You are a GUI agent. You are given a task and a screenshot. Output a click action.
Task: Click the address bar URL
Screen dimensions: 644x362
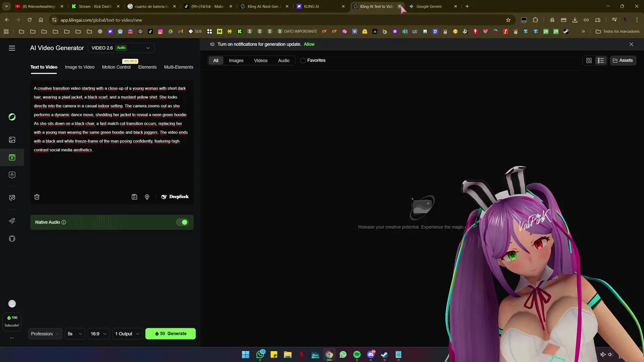coord(102,20)
